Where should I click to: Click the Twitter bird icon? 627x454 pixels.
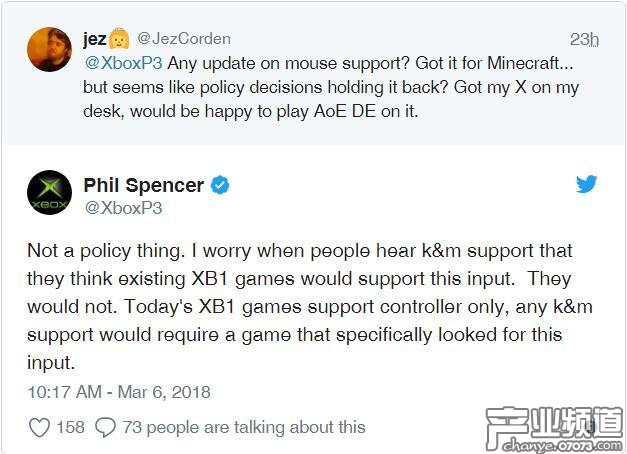586,184
